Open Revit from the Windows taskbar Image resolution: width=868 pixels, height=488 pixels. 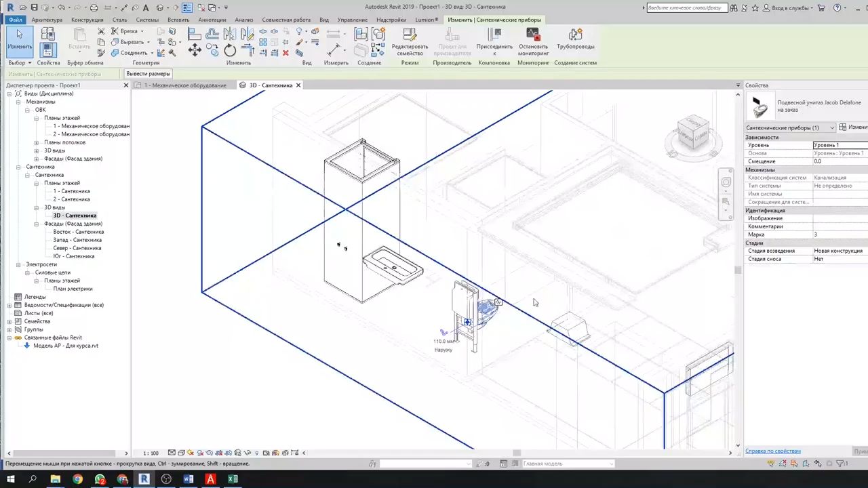click(144, 479)
